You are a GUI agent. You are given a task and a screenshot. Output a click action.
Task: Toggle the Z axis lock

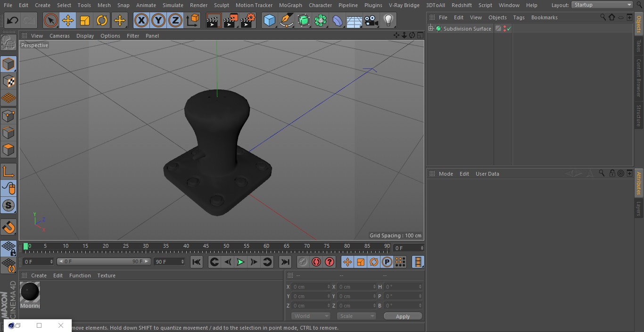[175, 20]
